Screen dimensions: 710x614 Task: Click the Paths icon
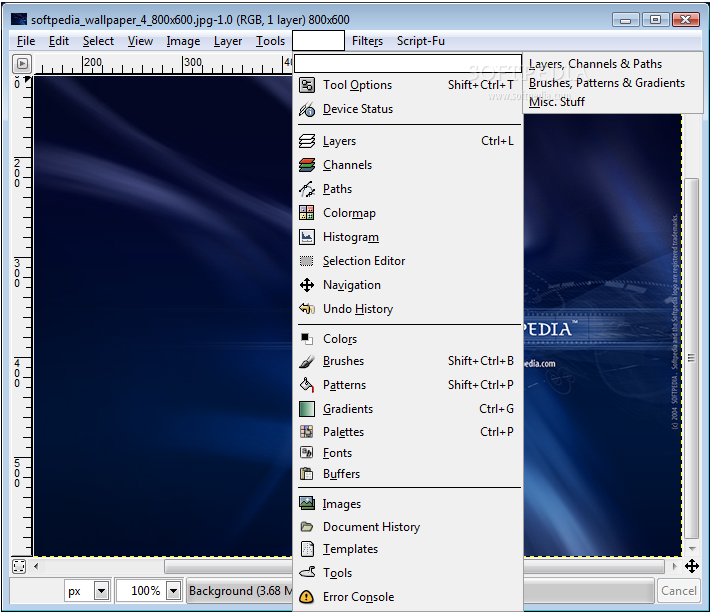click(307, 189)
